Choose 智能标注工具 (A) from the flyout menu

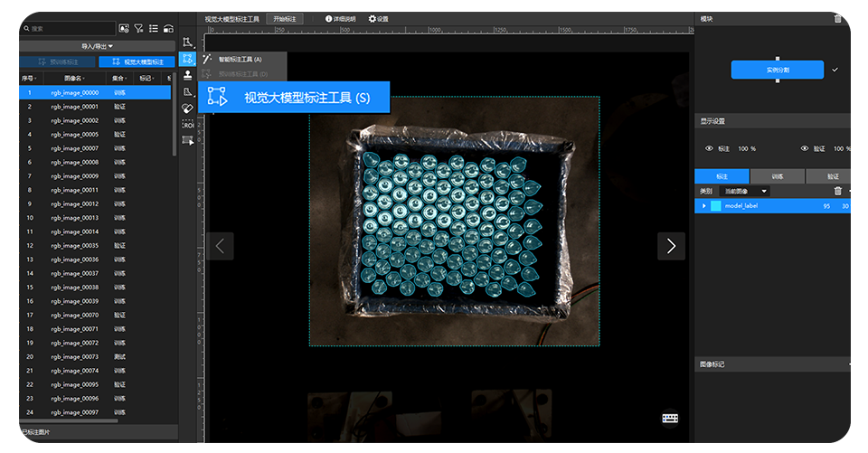click(x=240, y=59)
